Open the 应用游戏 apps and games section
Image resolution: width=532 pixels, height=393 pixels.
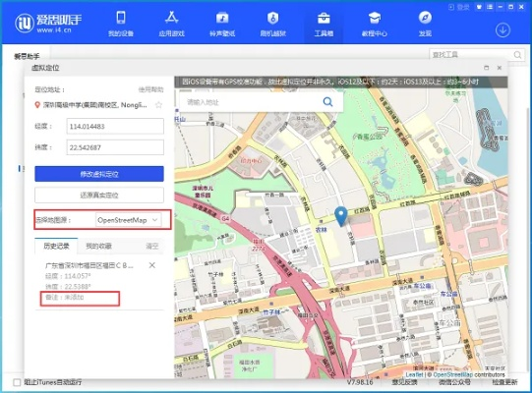(172, 24)
